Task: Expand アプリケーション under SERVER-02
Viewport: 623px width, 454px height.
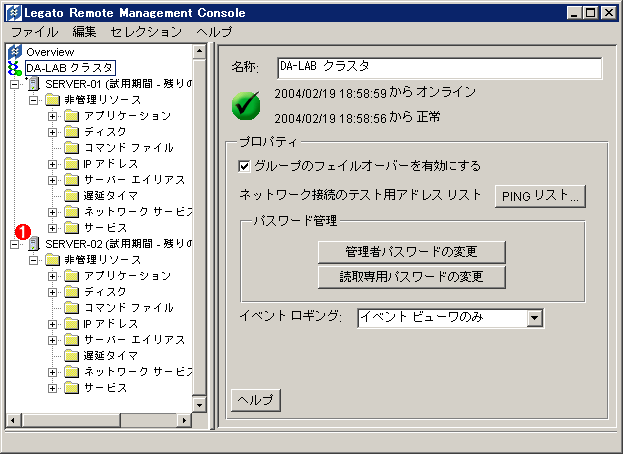Action: [52, 276]
